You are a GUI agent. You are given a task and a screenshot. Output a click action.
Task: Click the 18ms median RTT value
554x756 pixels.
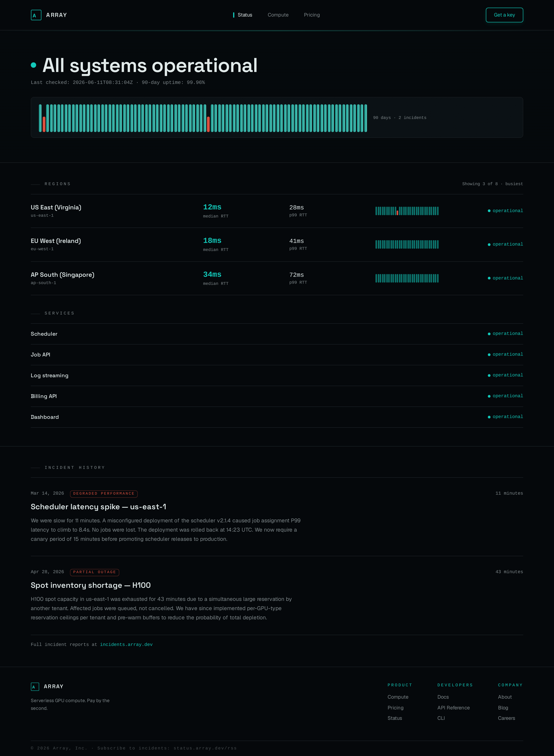212,241
